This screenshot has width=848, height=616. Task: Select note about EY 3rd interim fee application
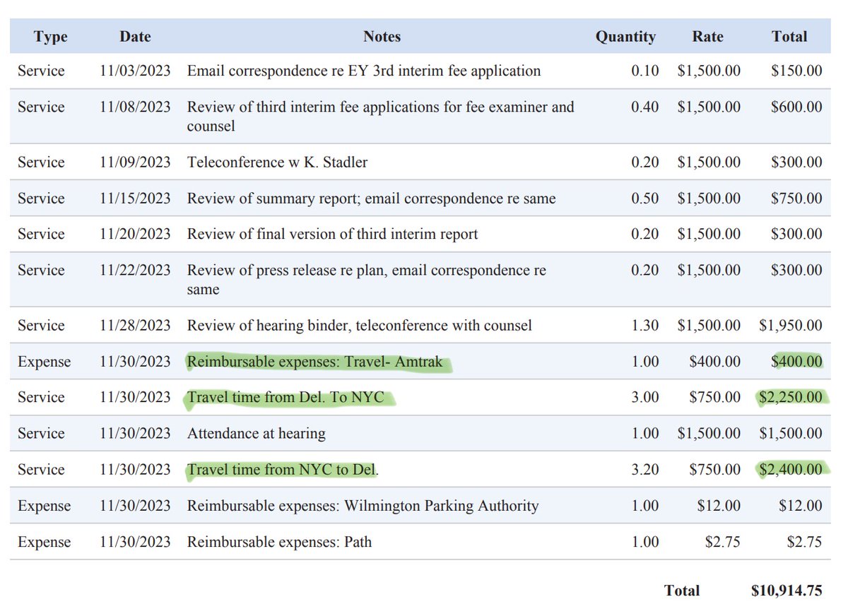tap(364, 71)
